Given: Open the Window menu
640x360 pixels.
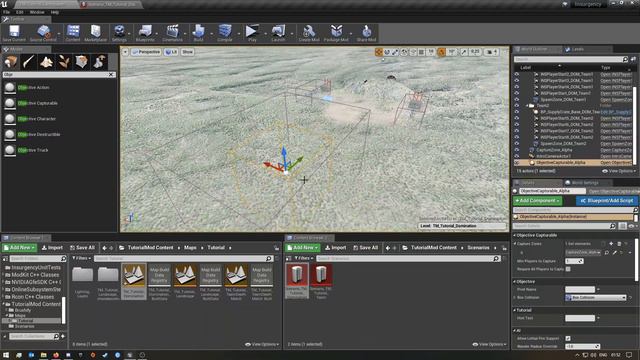Looking at the screenshot, I should 37,12.
